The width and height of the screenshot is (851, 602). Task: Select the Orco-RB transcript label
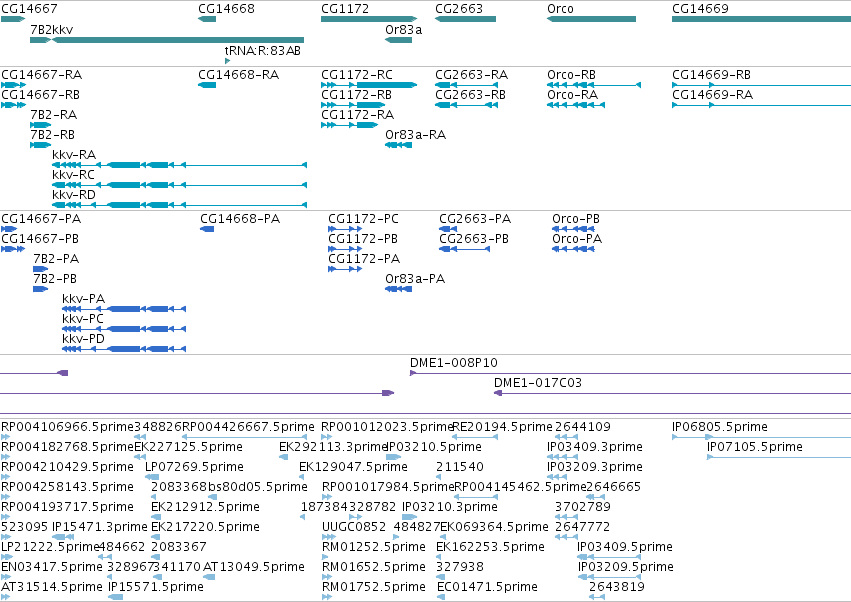[x=571, y=74]
